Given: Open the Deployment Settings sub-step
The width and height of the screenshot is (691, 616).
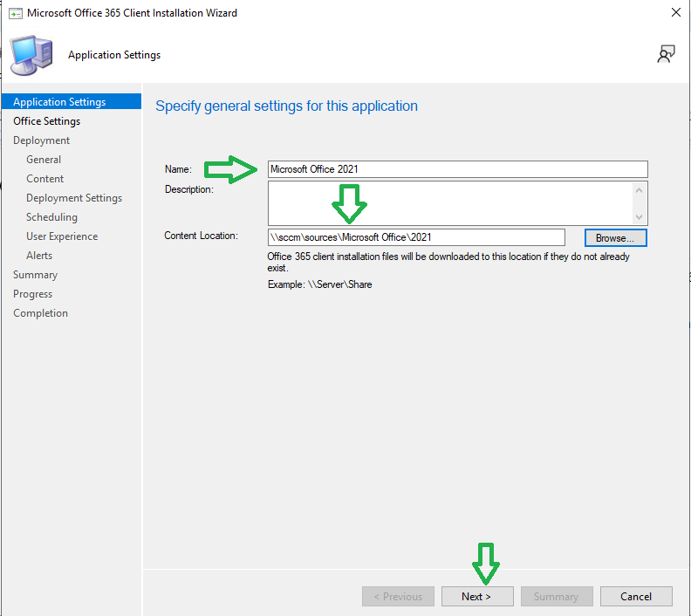Looking at the screenshot, I should 74,198.
